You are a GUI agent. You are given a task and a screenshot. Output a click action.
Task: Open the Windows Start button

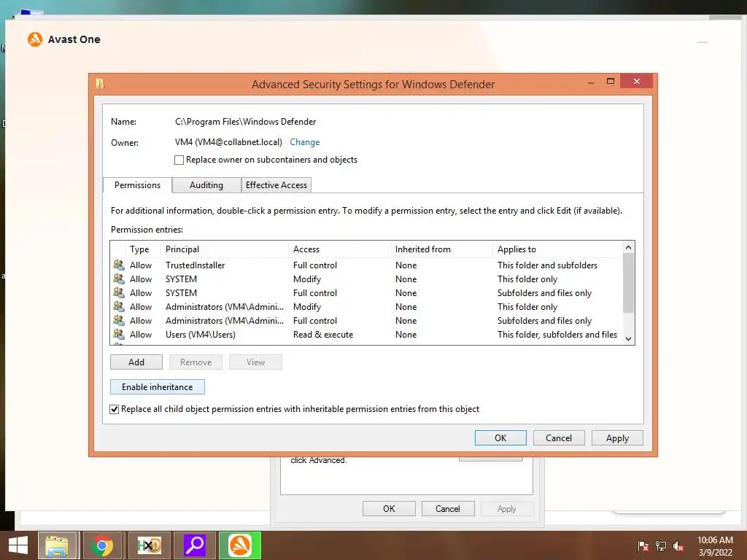(18, 545)
